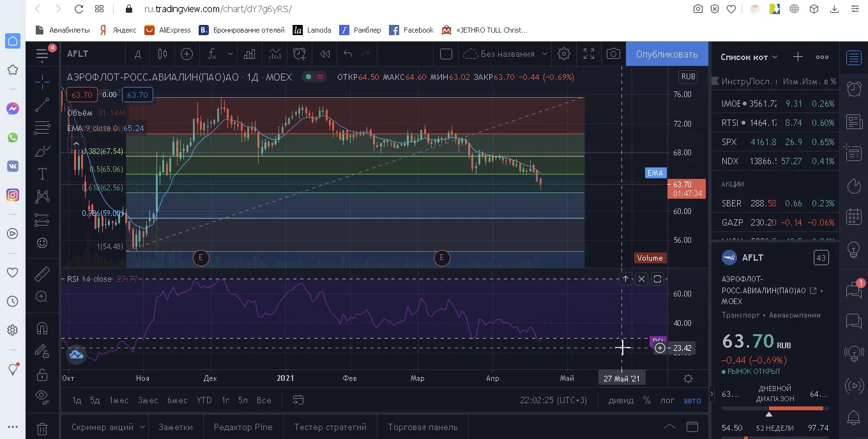Take a chart snapshot with camera
The height and width of the screenshot is (439, 868).
[x=613, y=54]
